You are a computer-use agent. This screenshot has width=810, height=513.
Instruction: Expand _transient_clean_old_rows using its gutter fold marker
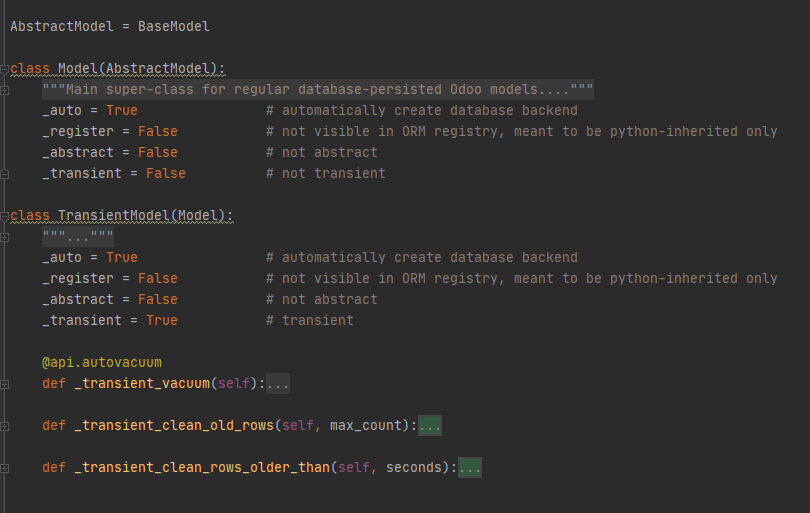click(5, 426)
